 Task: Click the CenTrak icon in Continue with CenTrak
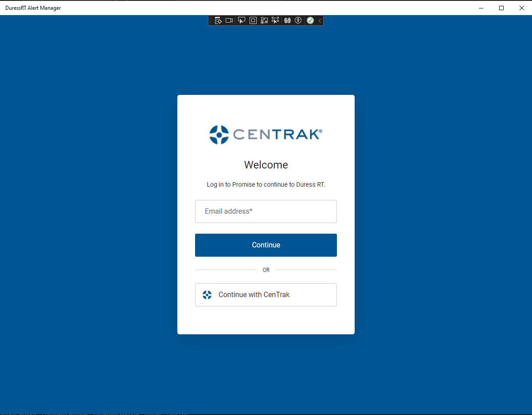(x=207, y=295)
